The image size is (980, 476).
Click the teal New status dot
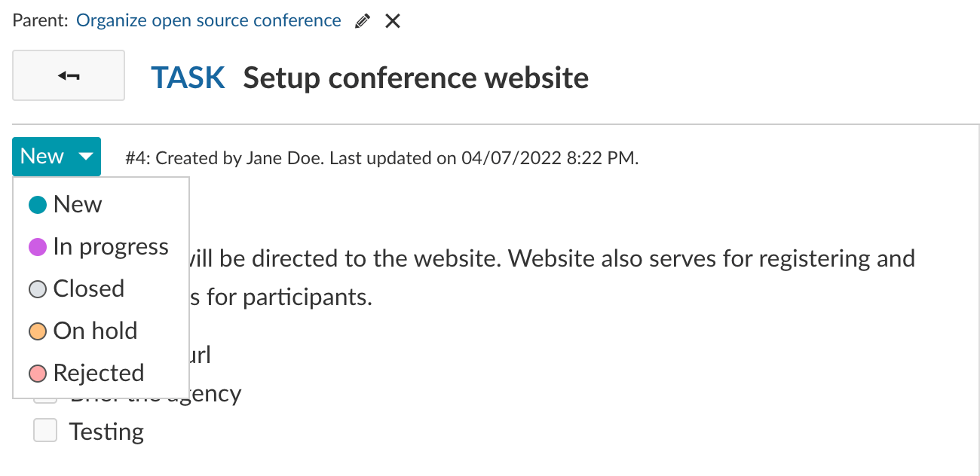(x=38, y=204)
